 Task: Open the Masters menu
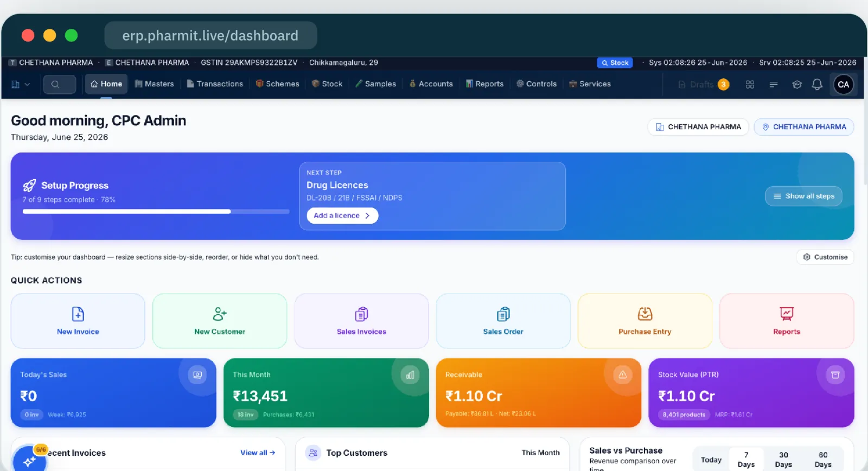[x=155, y=84]
